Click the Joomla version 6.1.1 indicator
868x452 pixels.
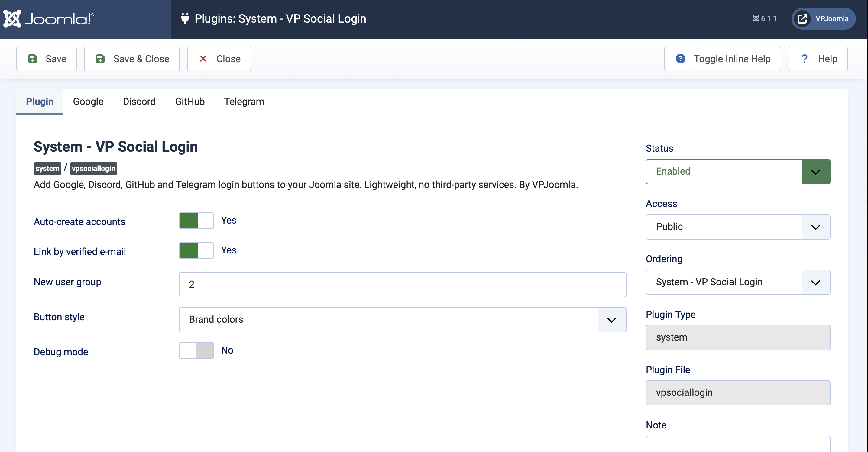[x=764, y=18]
